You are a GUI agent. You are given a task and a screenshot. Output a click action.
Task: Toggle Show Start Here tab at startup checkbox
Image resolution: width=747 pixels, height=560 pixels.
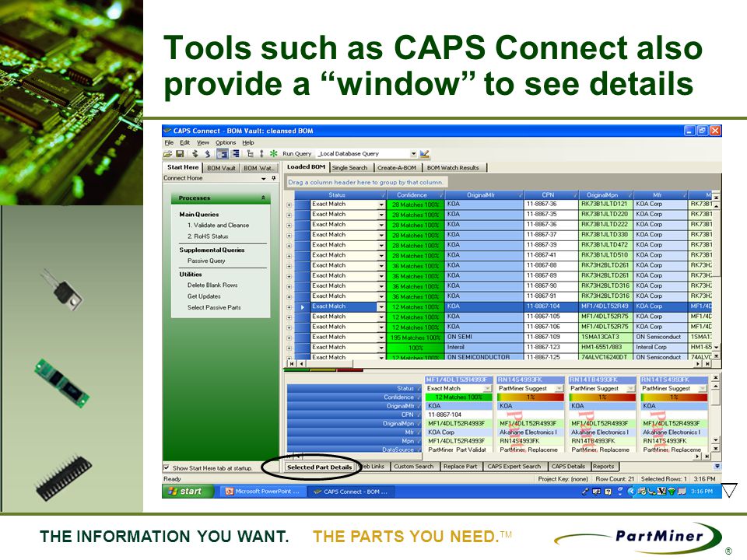pos(167,467)
